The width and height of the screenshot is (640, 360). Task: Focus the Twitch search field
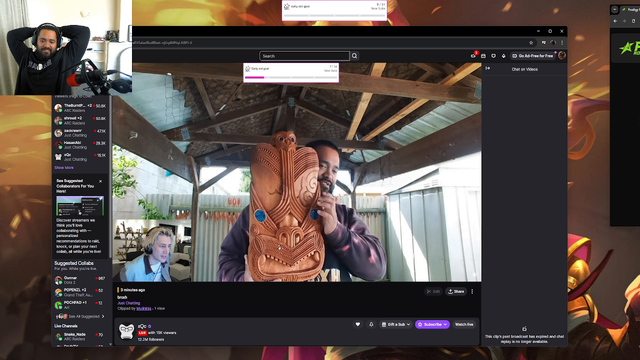pyautogui.click(x=304, y=56)
